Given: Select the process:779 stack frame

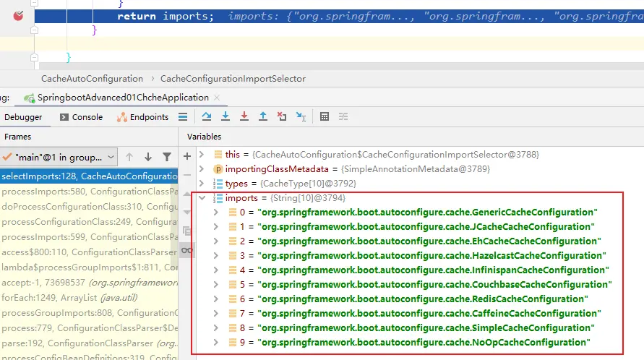Looking at the screenshot, I should pos(89,328).
